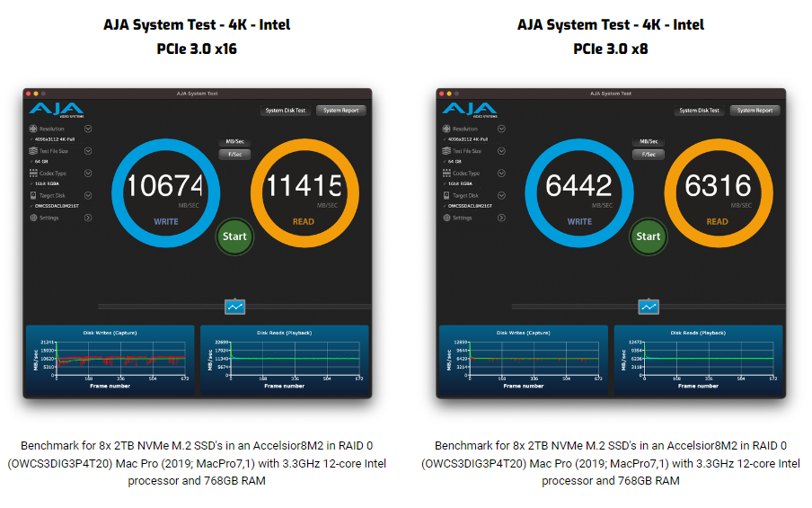Click Settings label in x8 window
This screenshot has width=812, height=508.
point(463,218)
